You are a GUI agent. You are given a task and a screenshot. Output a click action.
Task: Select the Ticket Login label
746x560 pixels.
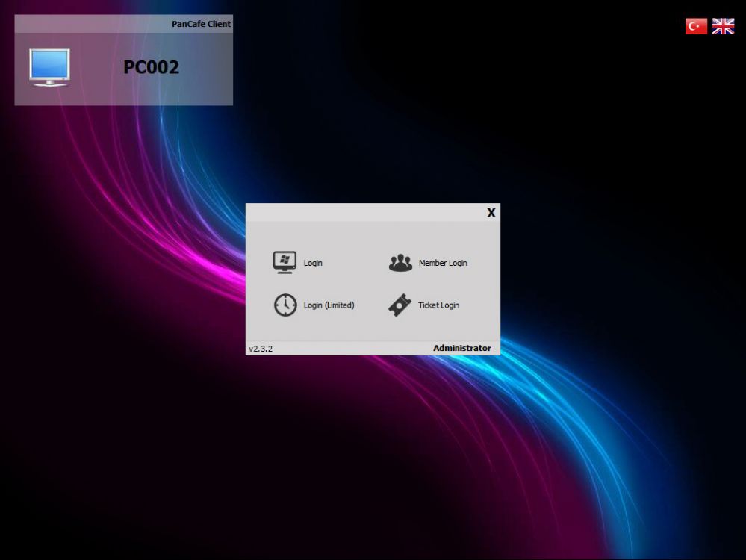438,305
